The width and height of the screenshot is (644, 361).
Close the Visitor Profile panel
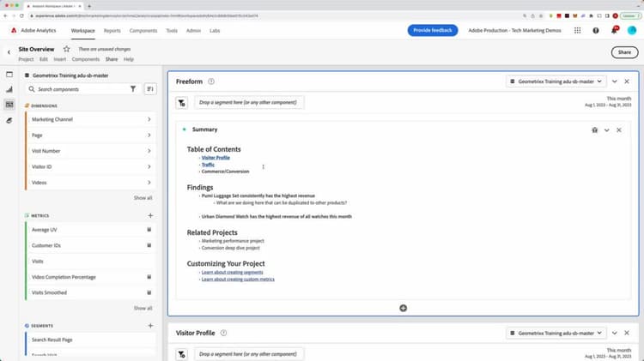point(627,333)
